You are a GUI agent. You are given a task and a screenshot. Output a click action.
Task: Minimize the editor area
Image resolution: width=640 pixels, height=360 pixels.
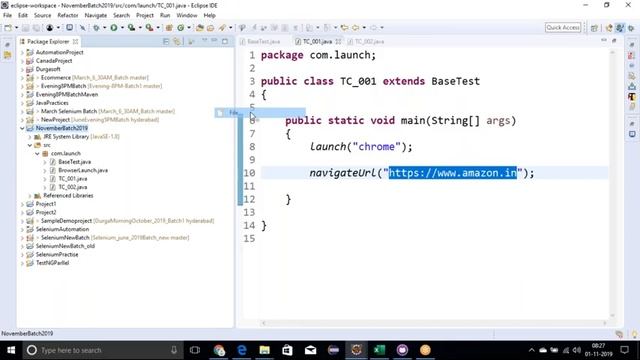coord(604,41)
